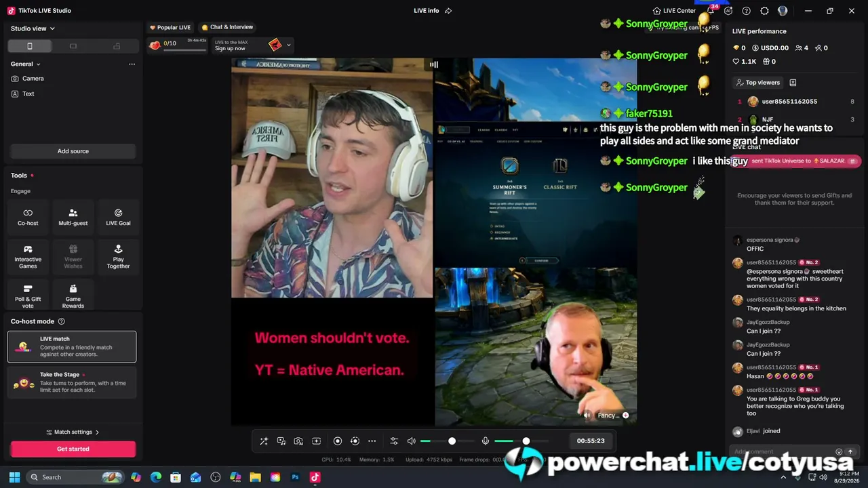Select portrait phone layout view
868x488 pixels.
tap(30, 46)
